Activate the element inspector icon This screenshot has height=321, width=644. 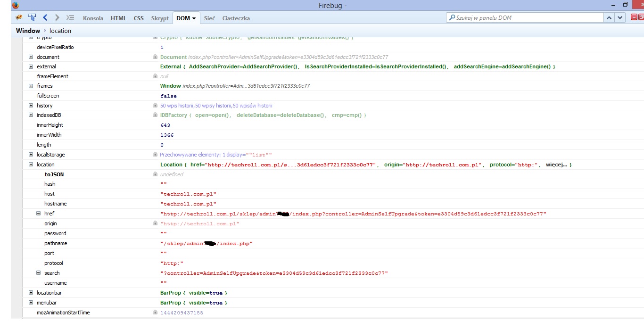(x=32, y=17)
